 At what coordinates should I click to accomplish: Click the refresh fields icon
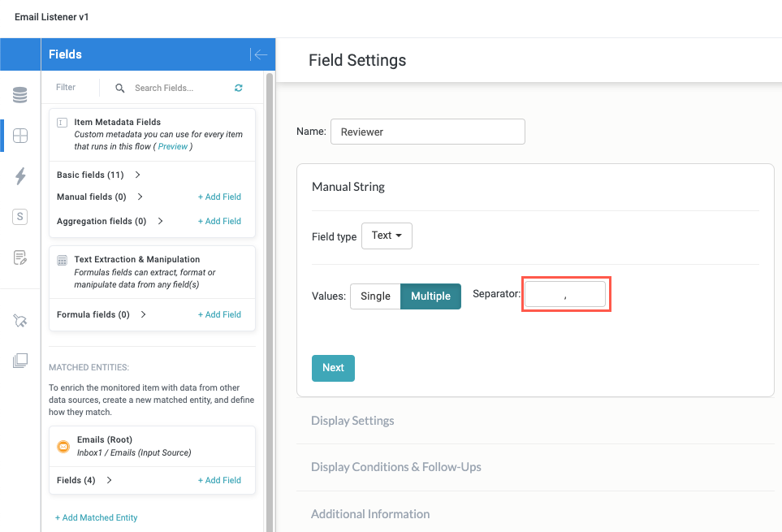(239, 88)
